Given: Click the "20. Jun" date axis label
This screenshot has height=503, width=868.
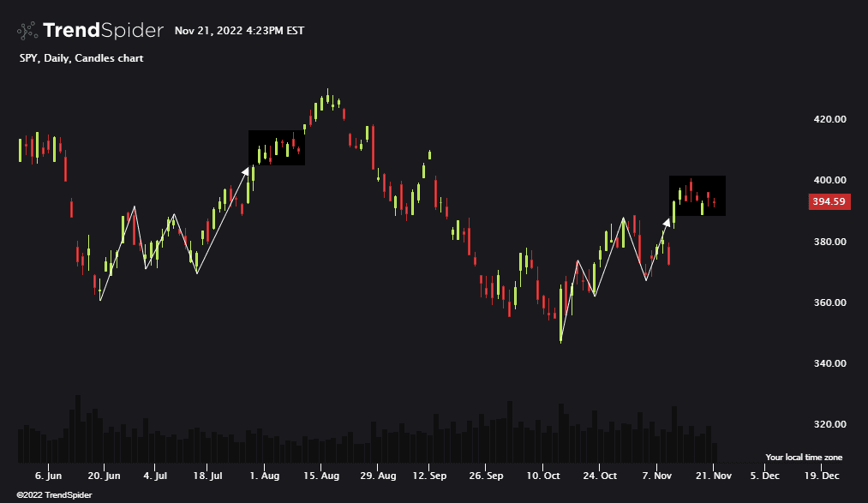Looking at the screenshot, I should tap(104, 476).
